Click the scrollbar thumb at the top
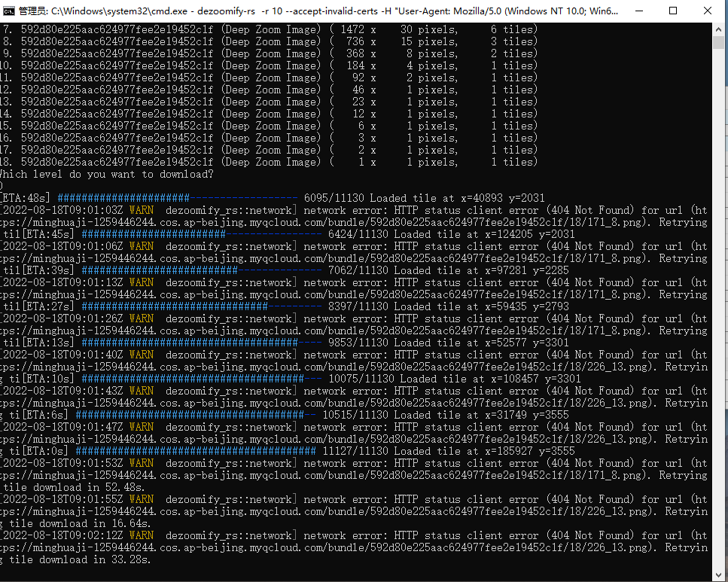This screenshot has height=582, width=728. tap(719, 42)
